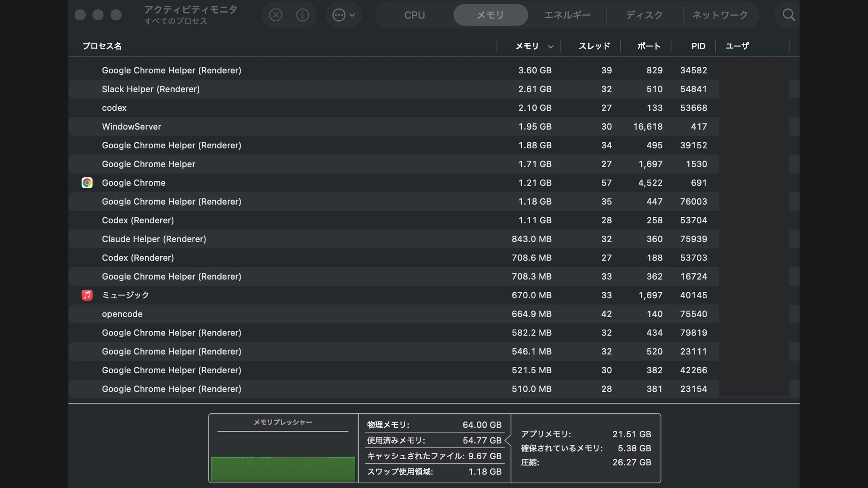Click the PID 53668 cell of codex
Viewport: 868px width, 488px height.
pyautogui.click(x=693, y=108)
